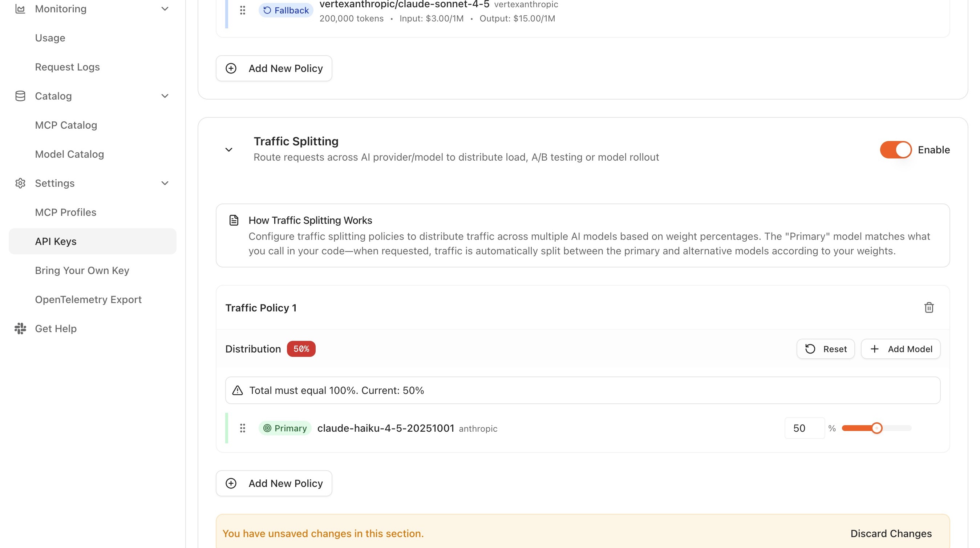Click the document icon beside How Traffic Splitting Works

pos(234,220)
